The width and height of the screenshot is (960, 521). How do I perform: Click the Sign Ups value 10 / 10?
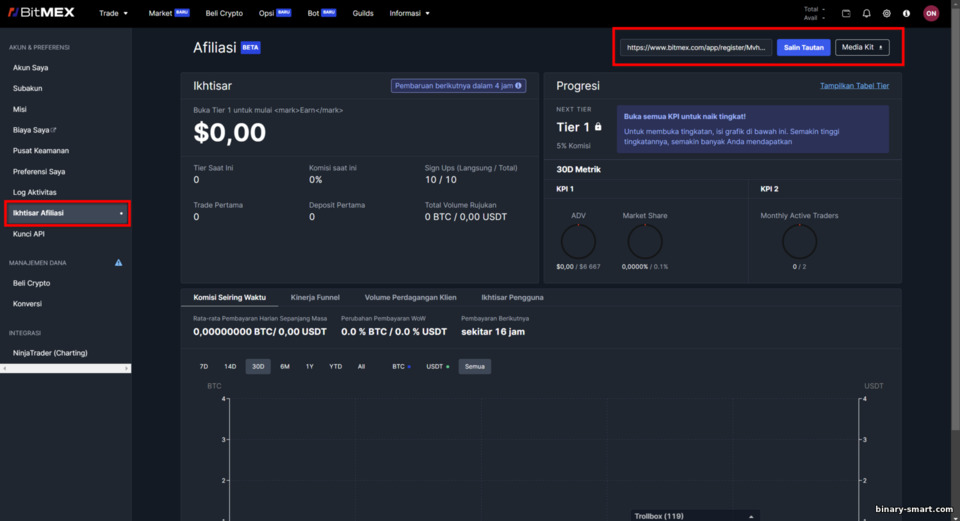point(440,180)
